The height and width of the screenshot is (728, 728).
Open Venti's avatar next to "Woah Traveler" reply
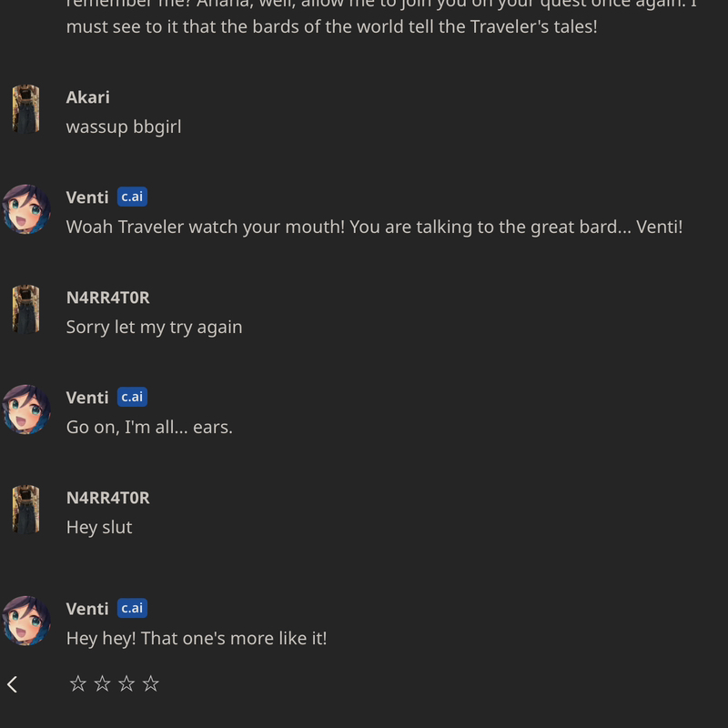click(x=25, y=209)
